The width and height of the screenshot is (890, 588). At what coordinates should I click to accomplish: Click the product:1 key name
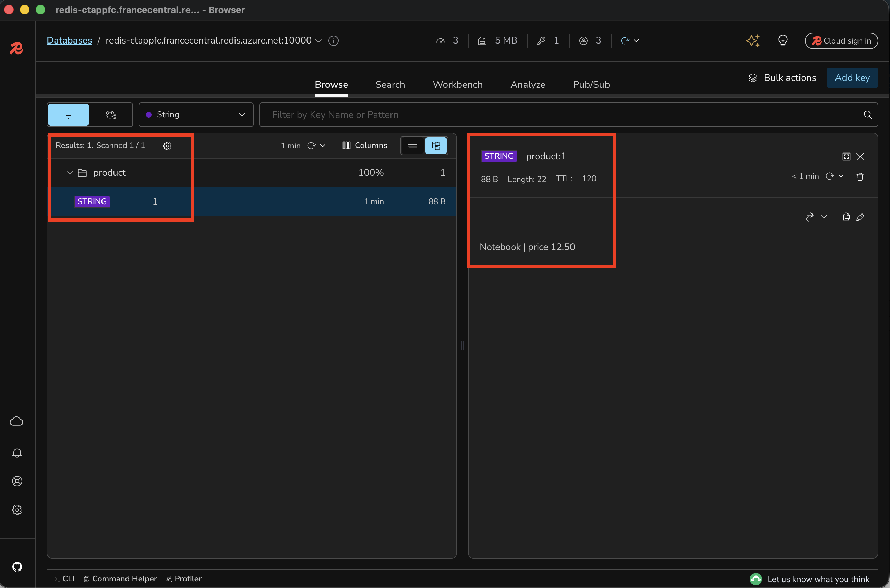545,156
